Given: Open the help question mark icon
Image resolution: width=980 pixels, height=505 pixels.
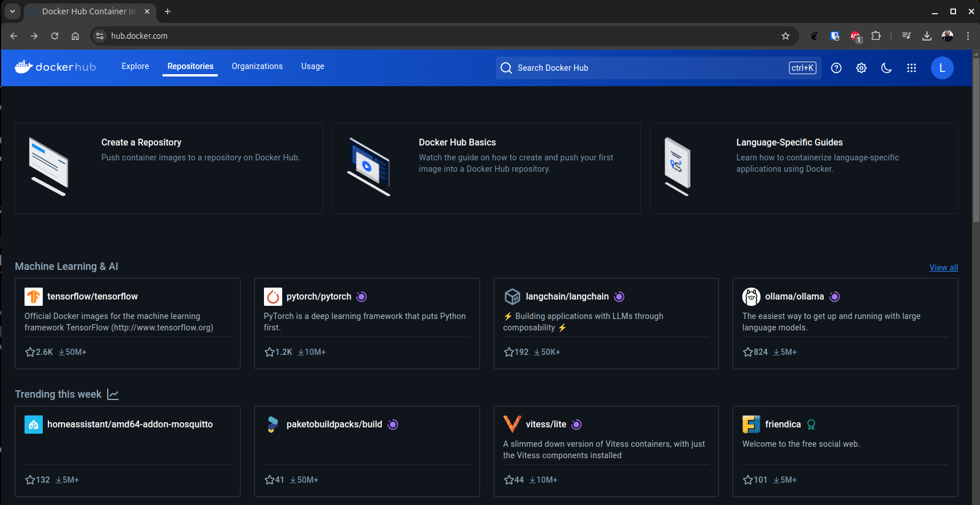Looking at the screenshot, I should 836,68.
